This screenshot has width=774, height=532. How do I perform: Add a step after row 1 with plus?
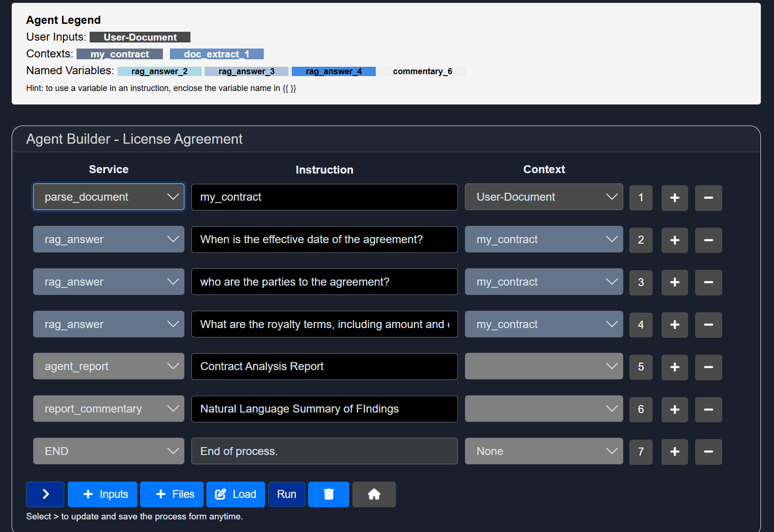[x=675, y=198]
